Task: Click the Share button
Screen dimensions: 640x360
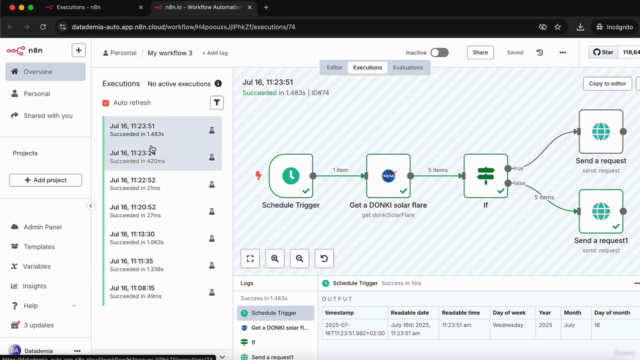Action: click(480, 53)
